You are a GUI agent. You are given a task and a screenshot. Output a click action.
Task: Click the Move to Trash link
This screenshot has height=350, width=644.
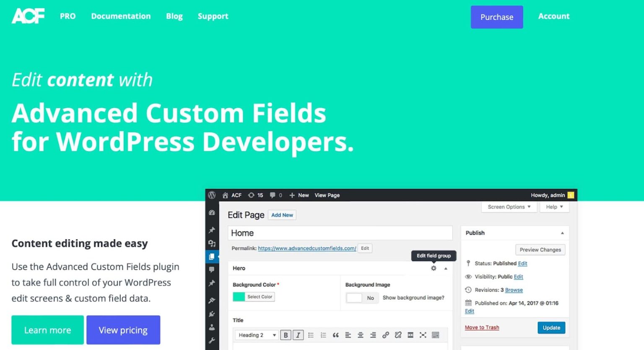coord(481,327)
